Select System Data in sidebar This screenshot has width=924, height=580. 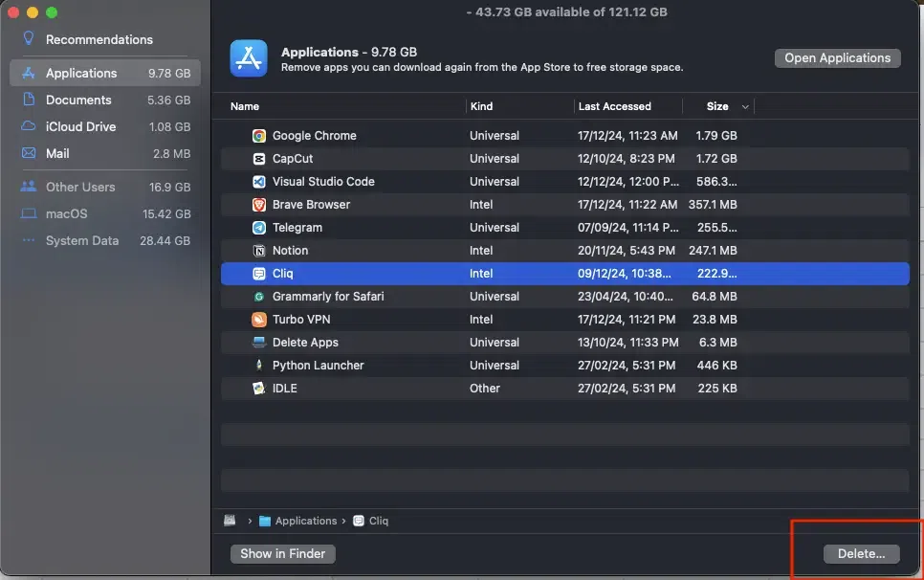pyautogui.click(x=105, y=240)
